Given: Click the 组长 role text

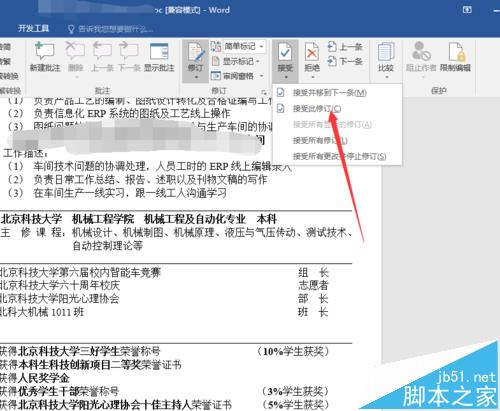Looking at the screenshot, I should (x=313, y=272).
